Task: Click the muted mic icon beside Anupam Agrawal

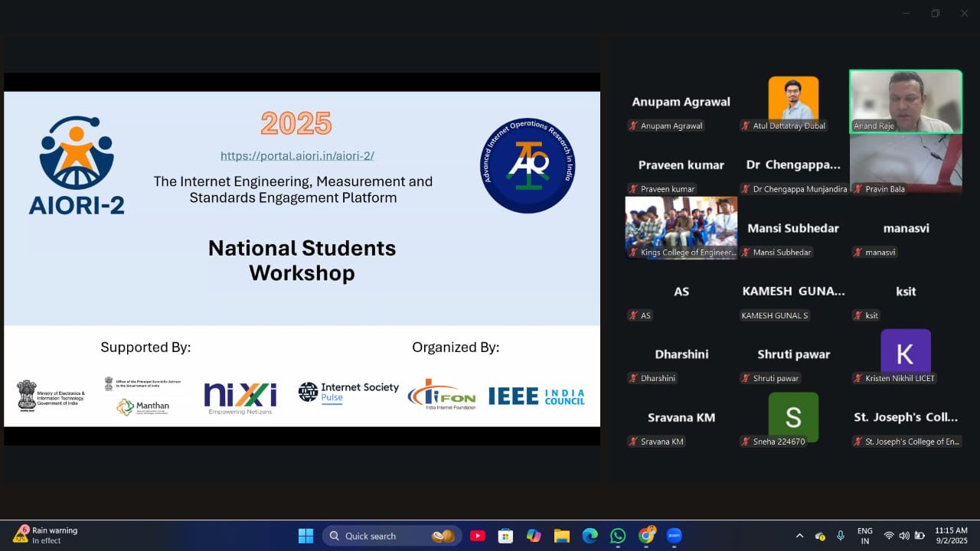Action: coord(633,126)
